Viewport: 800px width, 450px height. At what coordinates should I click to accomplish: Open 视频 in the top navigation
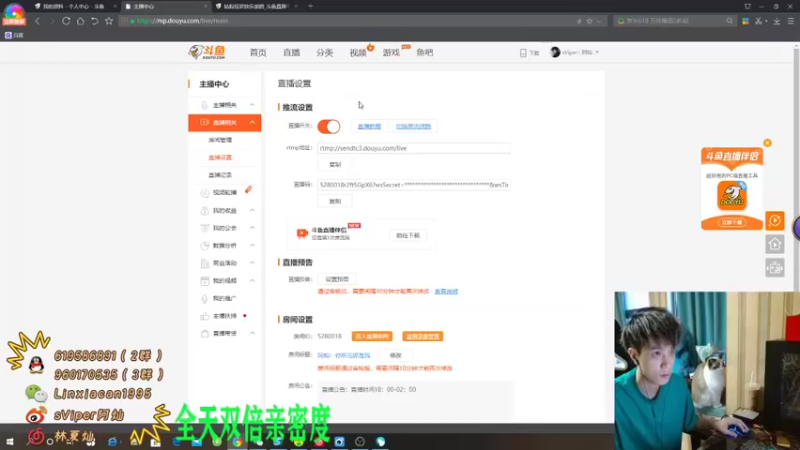point(358,53)
